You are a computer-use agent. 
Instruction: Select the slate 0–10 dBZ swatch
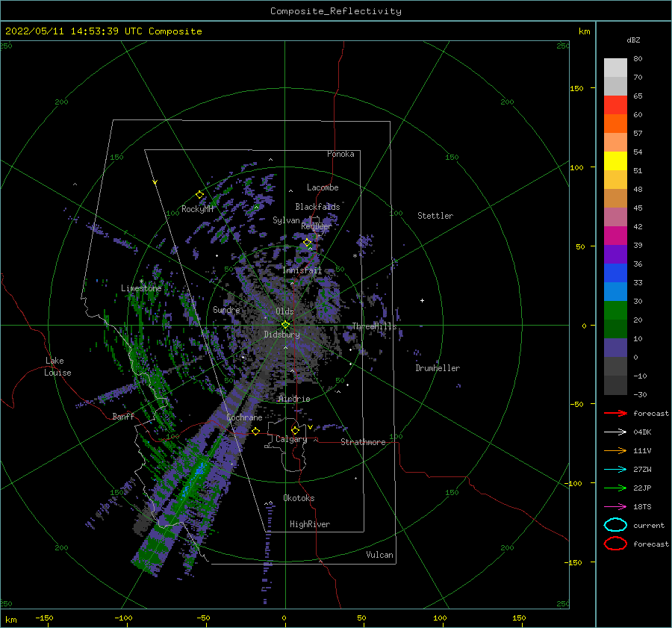point(615,348)
